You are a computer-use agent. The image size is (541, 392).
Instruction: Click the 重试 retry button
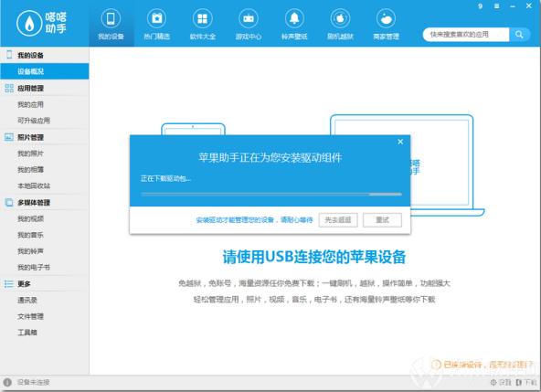[x=382, y=220]
